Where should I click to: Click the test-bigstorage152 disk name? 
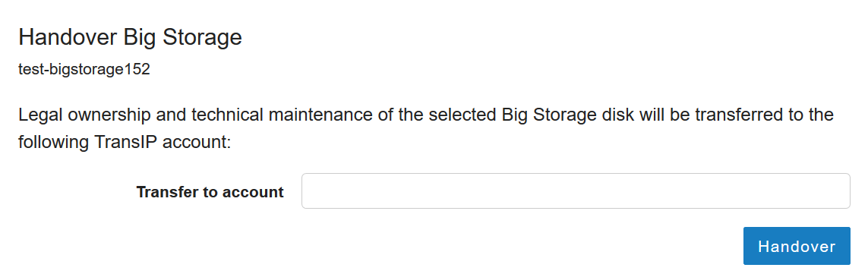click(x=84, y=70)
